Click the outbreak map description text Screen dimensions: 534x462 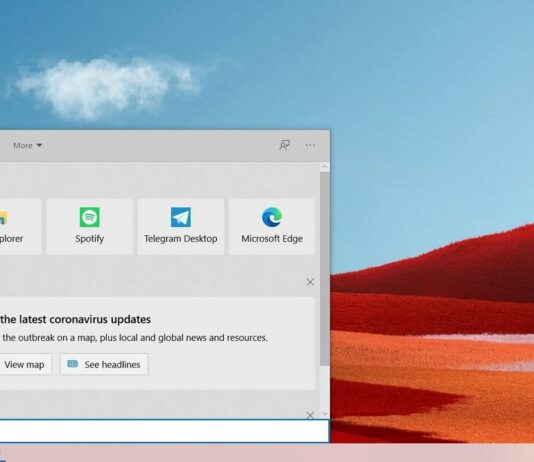[135, 338]
